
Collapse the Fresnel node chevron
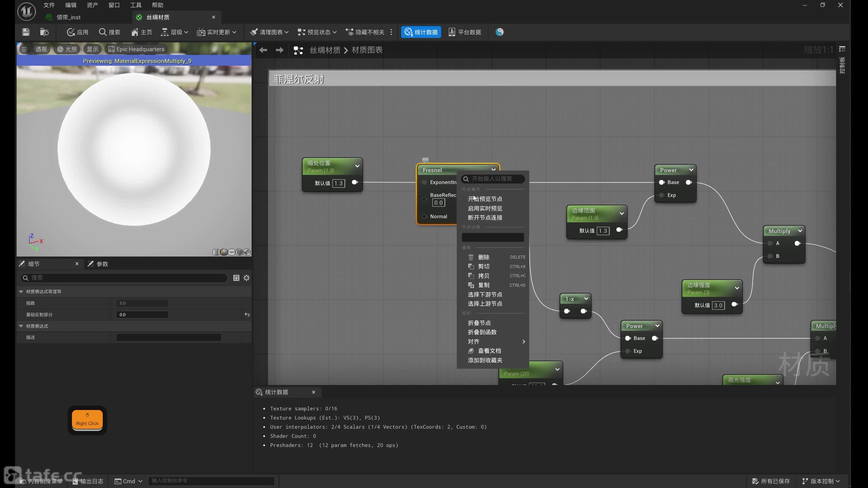point(493,170)
